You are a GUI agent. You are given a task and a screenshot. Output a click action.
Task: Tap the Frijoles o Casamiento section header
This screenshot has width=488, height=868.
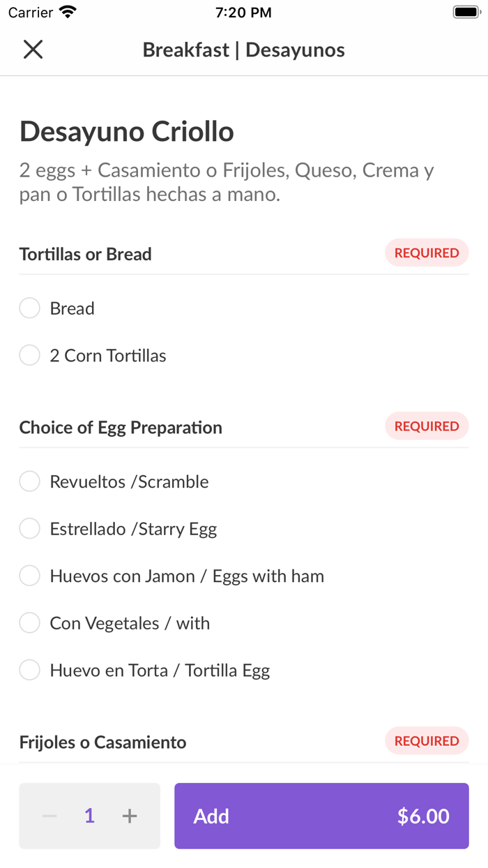(x=102, y=742)
